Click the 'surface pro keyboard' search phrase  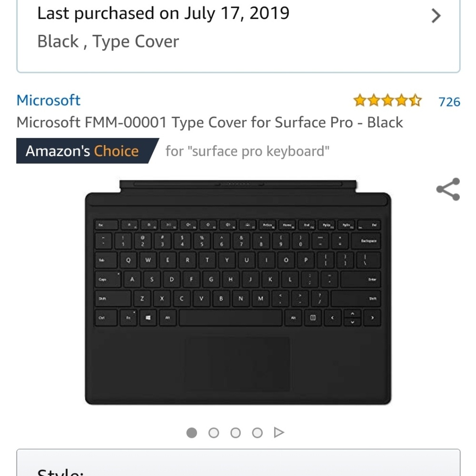tap(246, 151)
